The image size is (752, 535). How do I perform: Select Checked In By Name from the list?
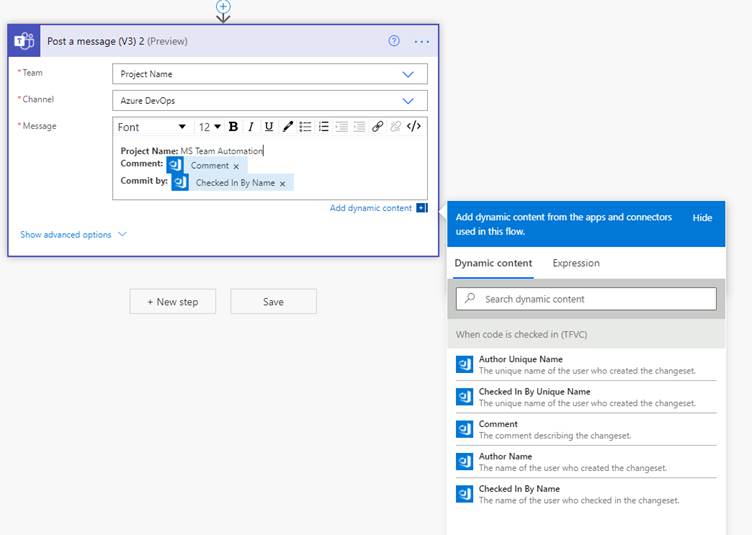(x=586, y=494)
